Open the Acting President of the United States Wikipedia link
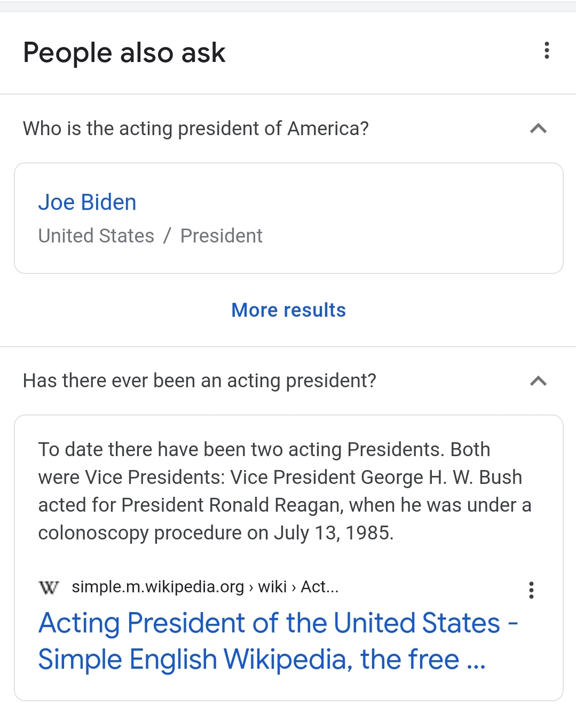 point(278,641)
